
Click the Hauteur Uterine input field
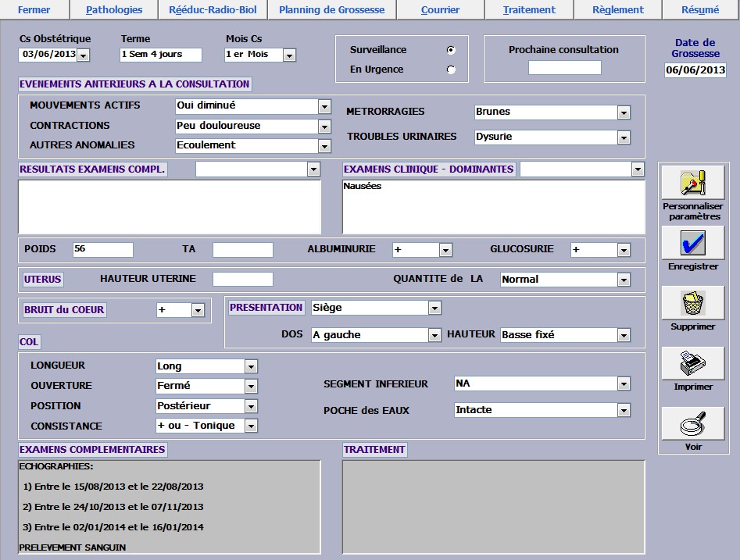pyautogui.click(x=242, y=279)
